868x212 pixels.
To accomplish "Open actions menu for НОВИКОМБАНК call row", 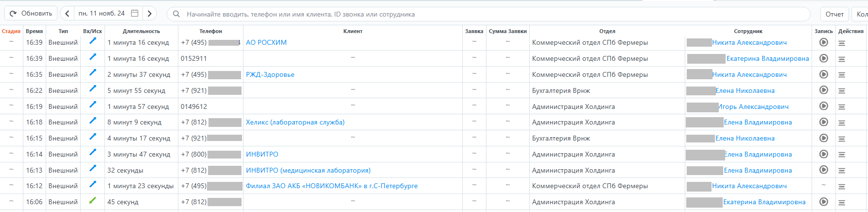I will point(841,186).
